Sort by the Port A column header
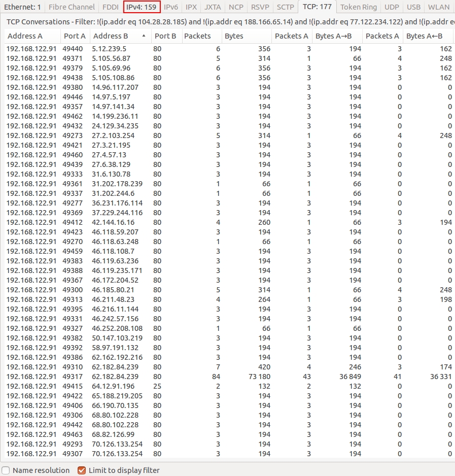This screenshot has width=455, height=476. pos(75,36)
